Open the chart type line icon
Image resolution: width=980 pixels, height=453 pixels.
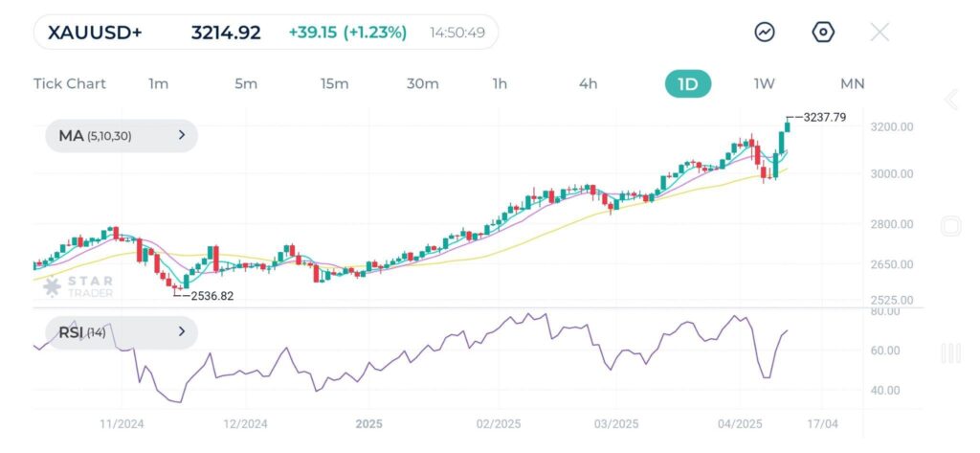(765, 33)
